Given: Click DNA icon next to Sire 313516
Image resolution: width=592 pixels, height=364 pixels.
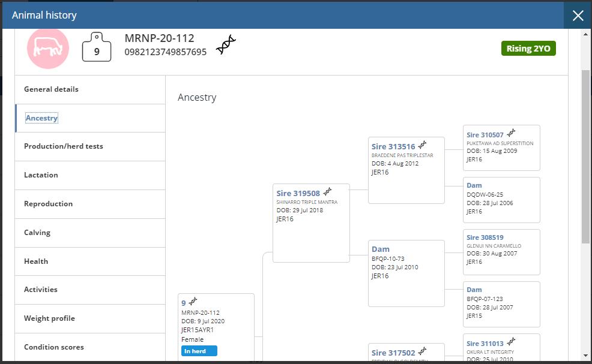Looking at the screenshot, I should [x=423, y=145].
